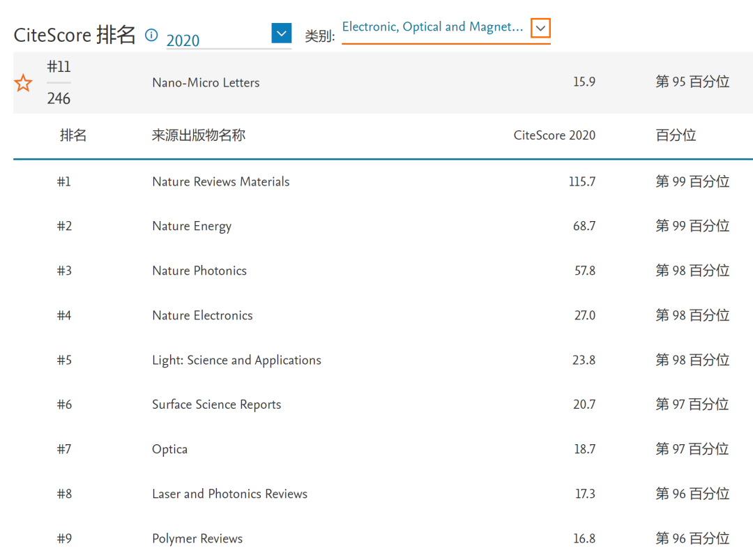
Task: Click rank number #1
Action: [x=64, y=181]
